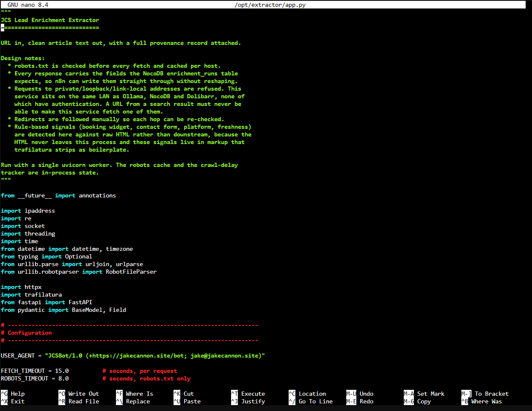Click the 'import trafilatura' line

pyautogui.click(x=31, y=294)
